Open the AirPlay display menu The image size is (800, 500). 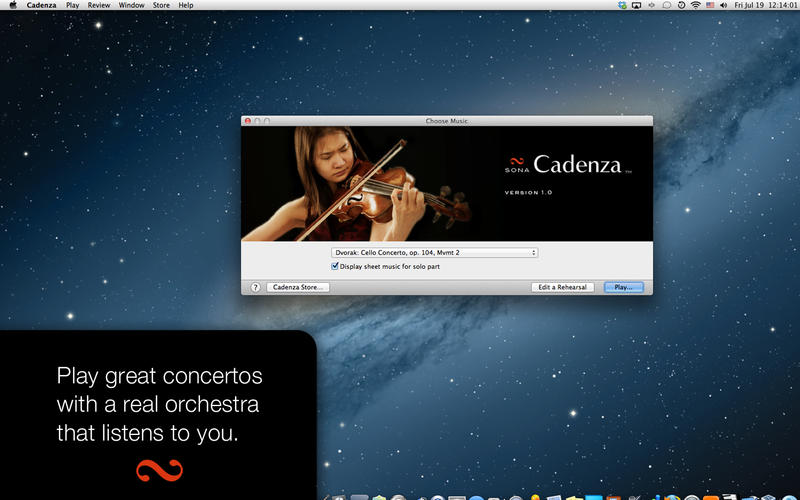coord(636,5)
